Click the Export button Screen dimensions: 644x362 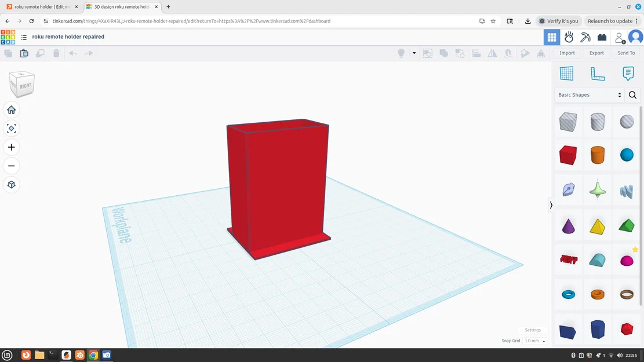(x=596, y=53)
